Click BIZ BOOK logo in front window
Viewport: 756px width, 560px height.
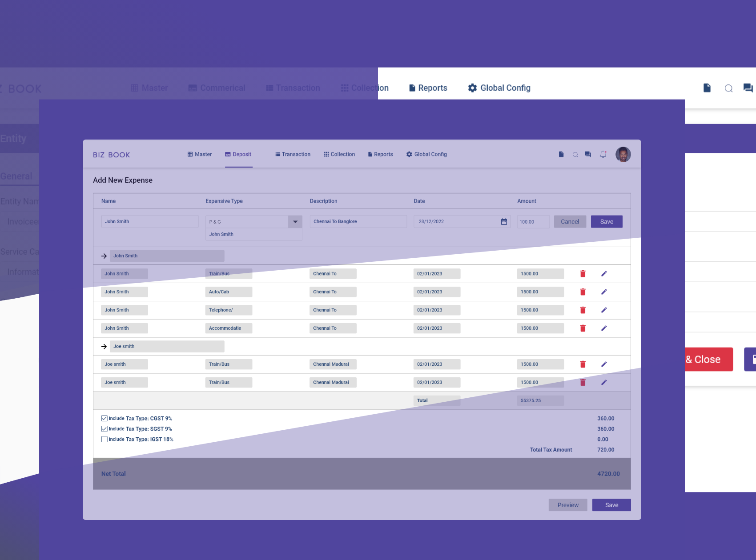point(112,155)
